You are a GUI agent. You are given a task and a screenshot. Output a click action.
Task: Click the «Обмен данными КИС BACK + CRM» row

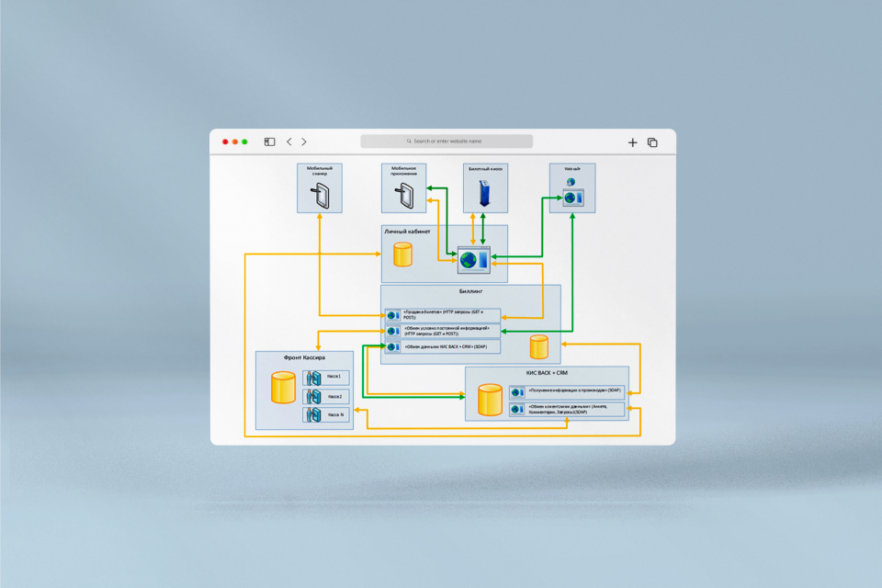[x=443, y=347]
